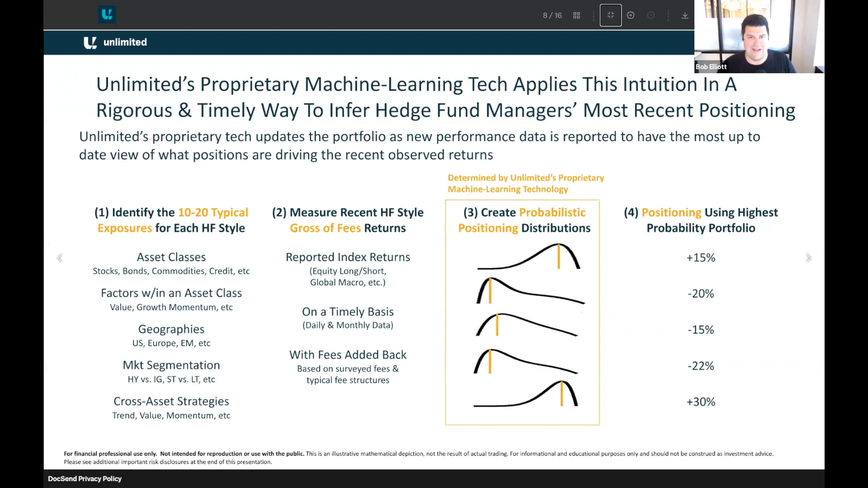The height and width of the screenshot is (488, 868).
Task: Click the "Cross-Asset Strategies" heading
Action: pyautogui.click(x=171, y=401)
